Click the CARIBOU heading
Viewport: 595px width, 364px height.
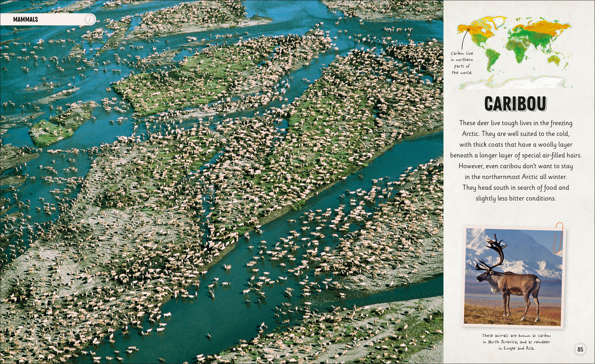click(x=515, y=104)
